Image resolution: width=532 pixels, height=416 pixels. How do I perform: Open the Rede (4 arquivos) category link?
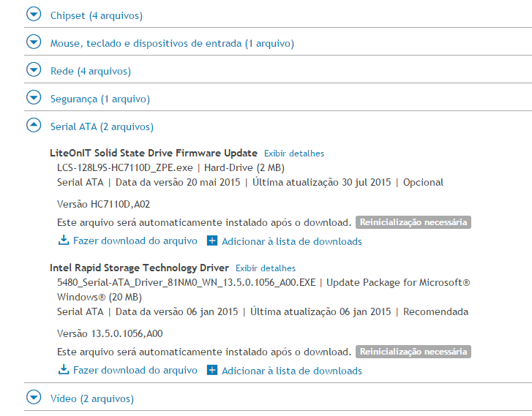pyautogui.click(x=91, y=71)
